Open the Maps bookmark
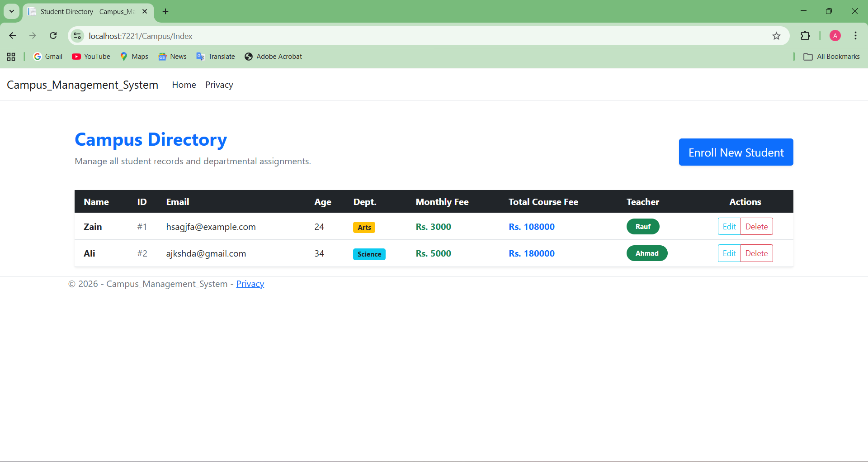This screenshot has width=868, height=462. (x=134, y=57)
